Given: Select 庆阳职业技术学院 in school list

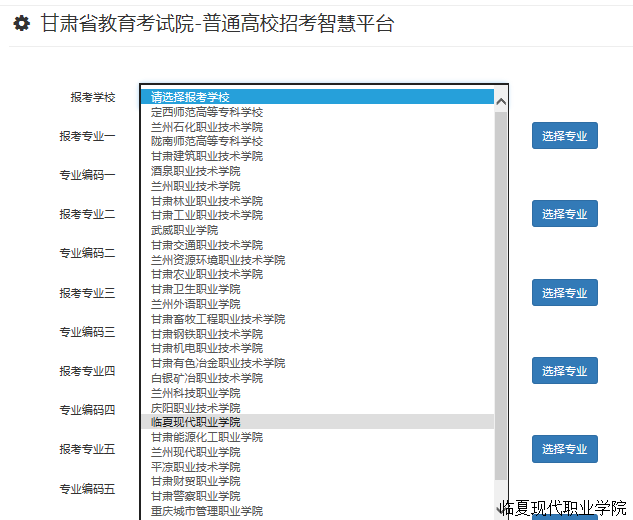Looking at the screenshot, I should click(x=318, y=407).
